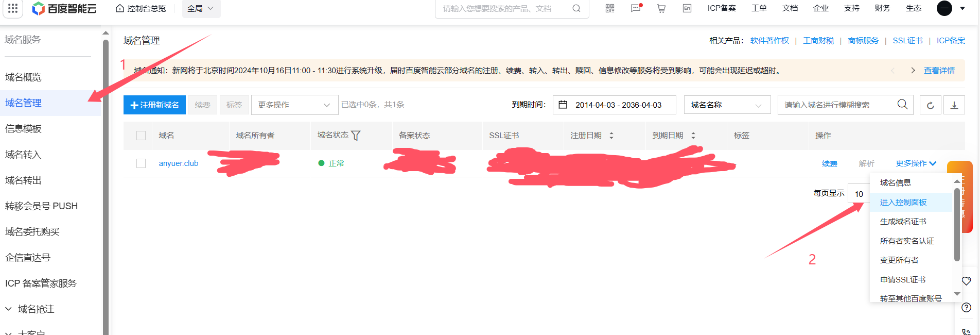980x335 pixels.
Task: Open the messages notification icon
Action: [x=636, y=8]
